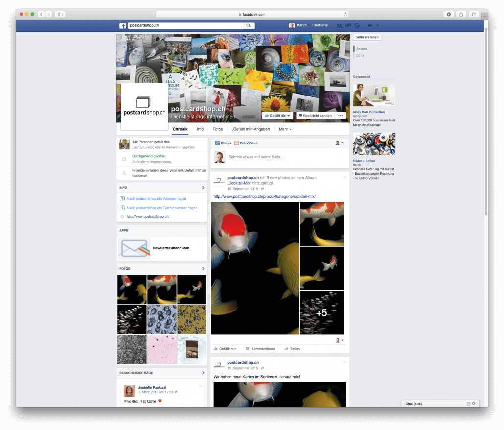Click 'Nach postcardshop.chs Adresse fragen' link
This screenshot has width=504, height=430.
[156, 199]
